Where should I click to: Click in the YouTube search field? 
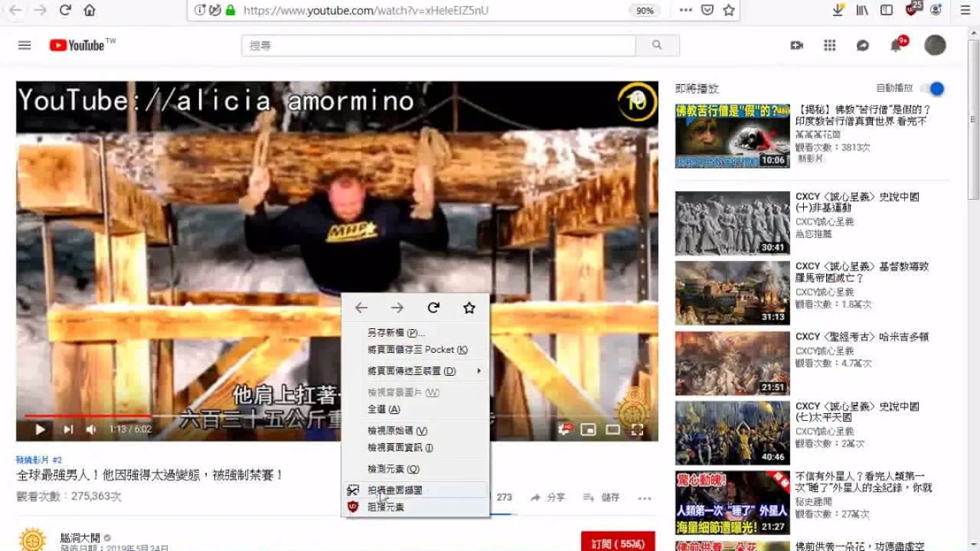(x=438, y=45)
